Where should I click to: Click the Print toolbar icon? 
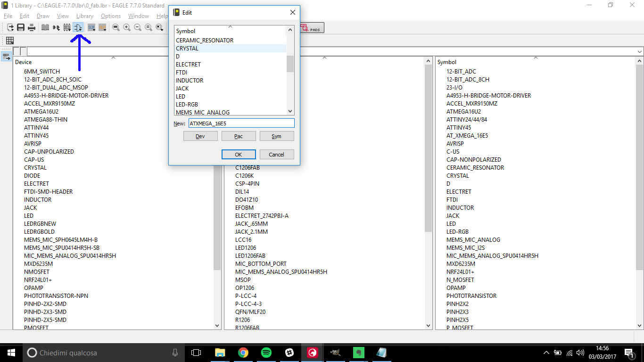pyautogui.click(x=32, y=28)
